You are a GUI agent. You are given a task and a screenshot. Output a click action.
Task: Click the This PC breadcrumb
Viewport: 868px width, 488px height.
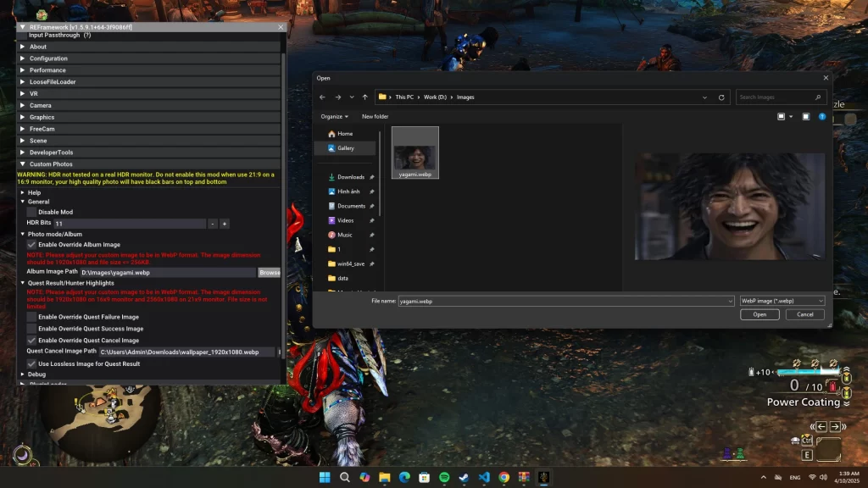click(404, 97)
